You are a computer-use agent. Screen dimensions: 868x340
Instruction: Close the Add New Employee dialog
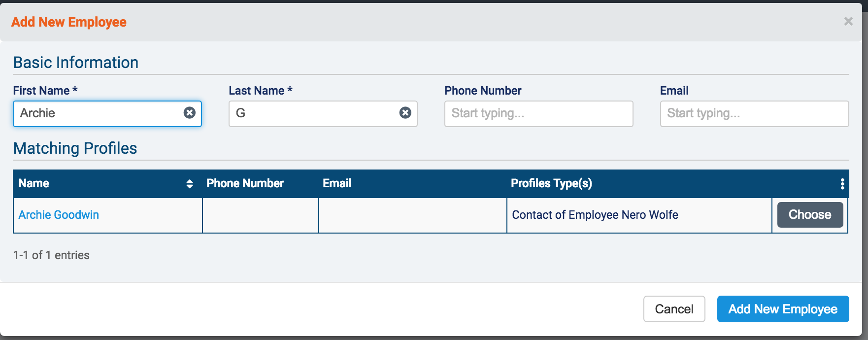click(848, 21)
